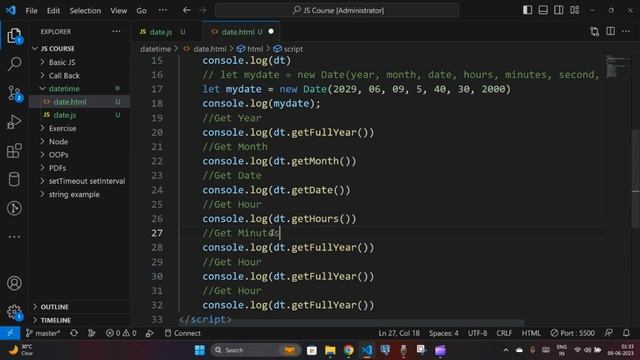Open the Explorer view in activity bar
The width and height of the screenshot is (640, 360).
14,36
